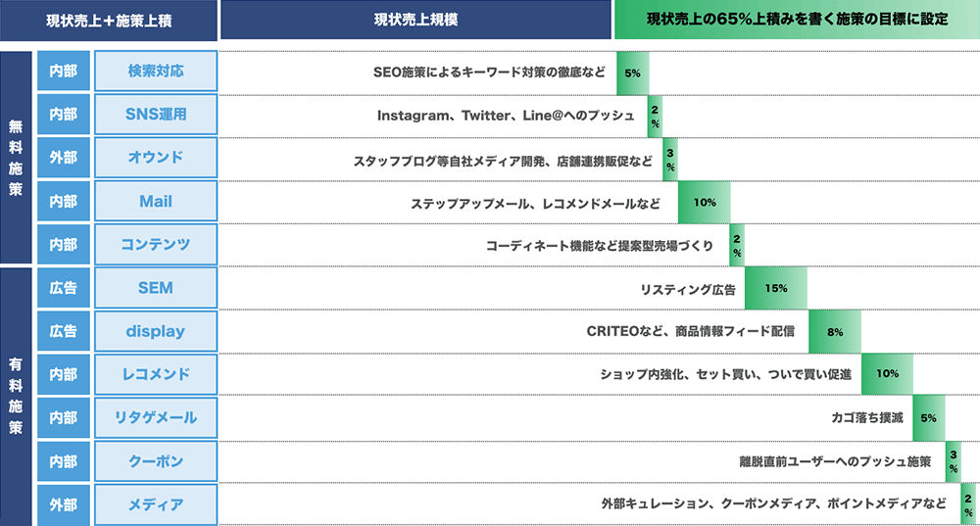Viewport: 980px width, 526px height.
Task: Select the Mail category box
Action: (156, 201)
